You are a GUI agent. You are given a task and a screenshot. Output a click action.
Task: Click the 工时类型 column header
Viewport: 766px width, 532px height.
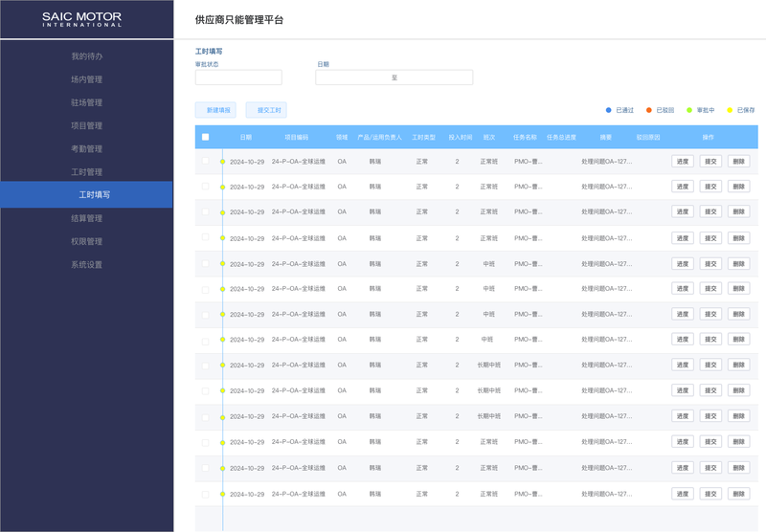[x=423, y=137]
